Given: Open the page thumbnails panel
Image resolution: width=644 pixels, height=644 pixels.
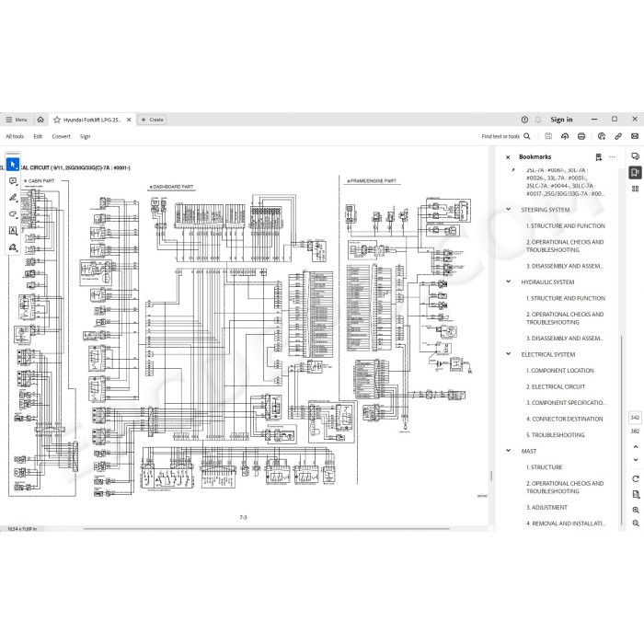Looking at the screenshot, I should click(635, 189).
